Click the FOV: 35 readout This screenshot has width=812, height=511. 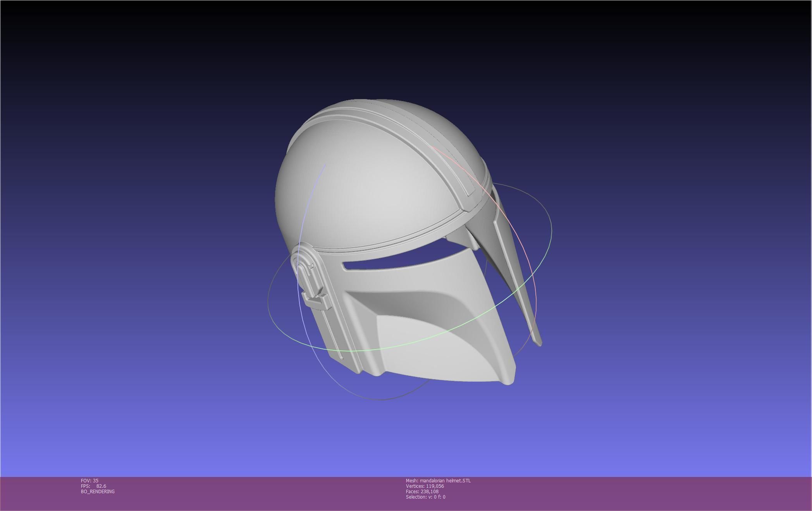click(89, 480)
